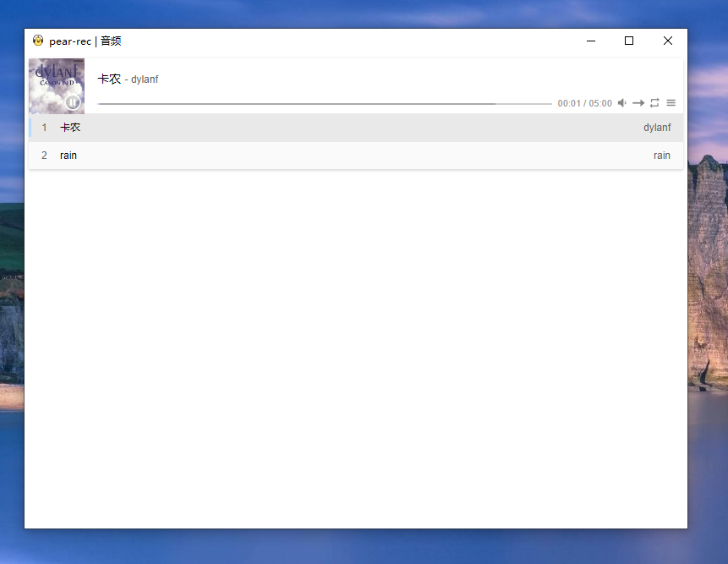Minimize the pear-rec audio window
This screenshot has width=728, height=564.
pos(591,41)
